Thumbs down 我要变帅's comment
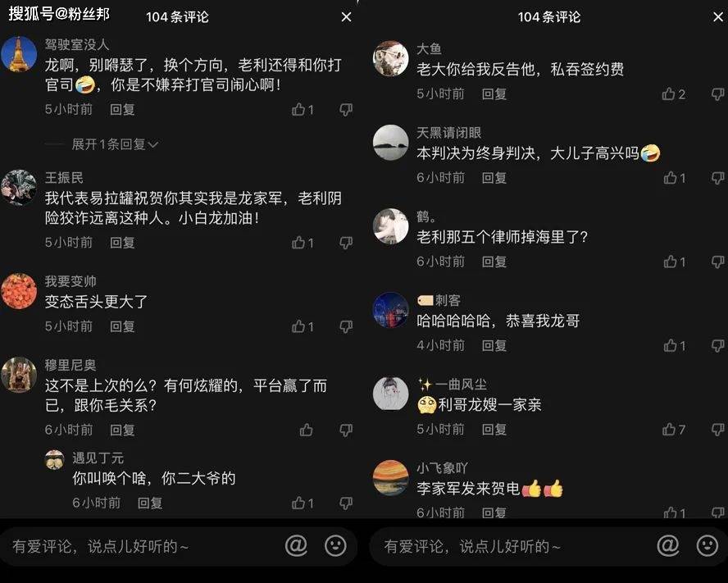Screen dimensions: 728x583 (346, 326)
